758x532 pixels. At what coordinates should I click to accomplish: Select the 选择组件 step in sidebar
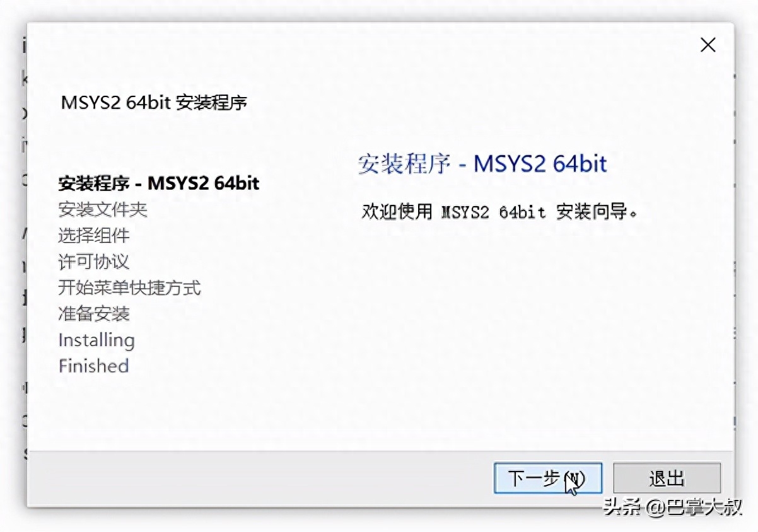tap(94, 236)
